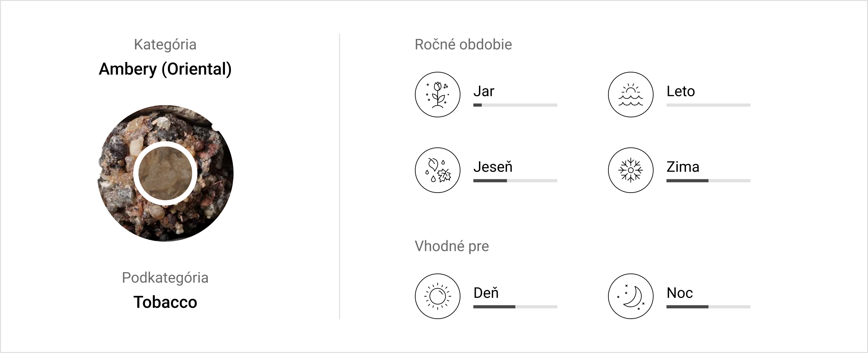
Task: Click the Jar rating bar
Action: pyautogui.click(x=515, y=105)
